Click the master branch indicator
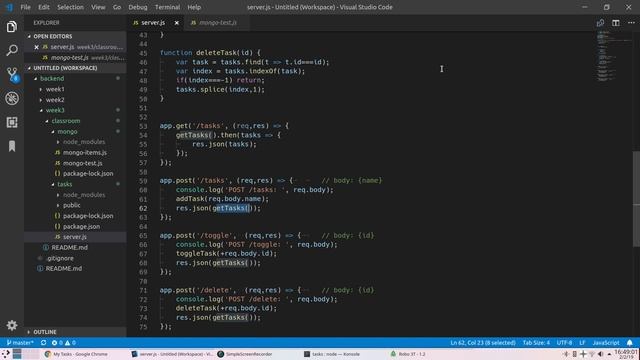 [20, 343]
